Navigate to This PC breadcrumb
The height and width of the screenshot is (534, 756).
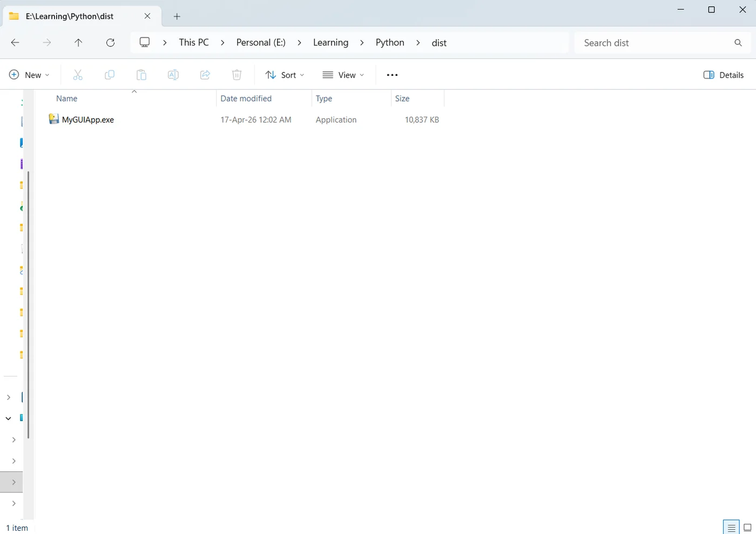tap(194, 43)
